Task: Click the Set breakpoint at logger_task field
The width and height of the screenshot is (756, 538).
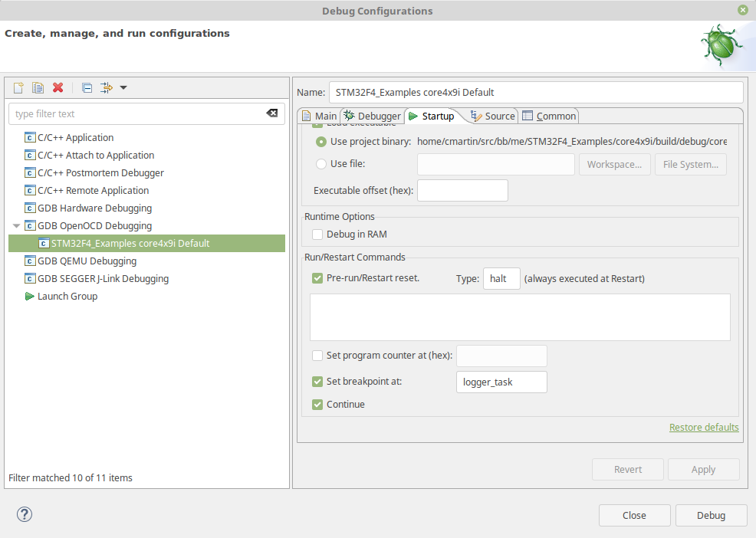Action: coord(501,382)
